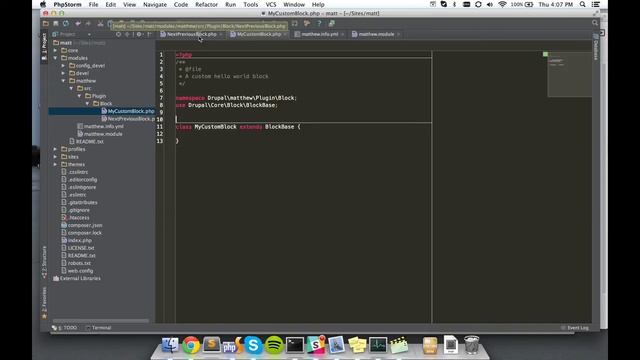Select composer.json in the project tree
The width and height of the screenshot is (640, 360).
(x=82, y=225)
